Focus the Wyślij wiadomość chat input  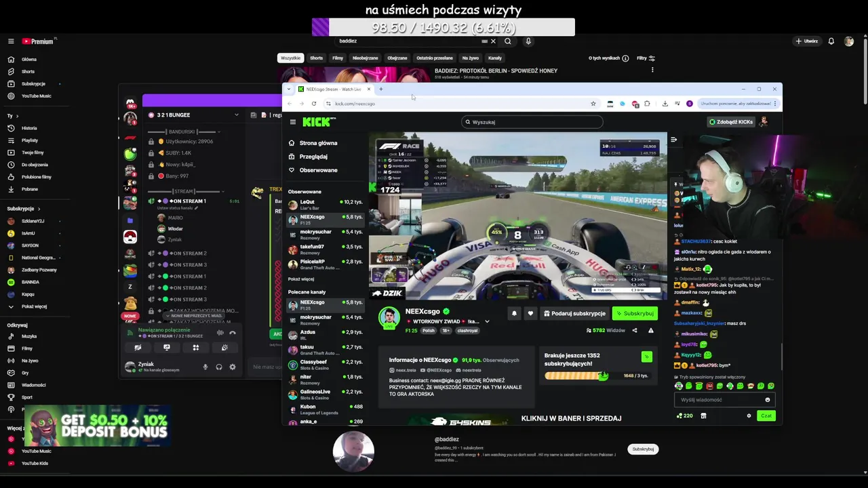point(726,400)
